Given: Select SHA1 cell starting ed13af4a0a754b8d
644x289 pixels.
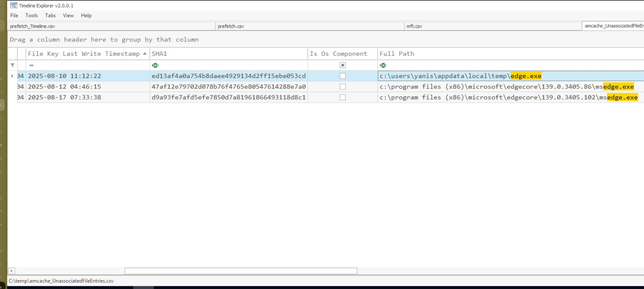Looking at the screenshot, I should [x=229, y=76].
